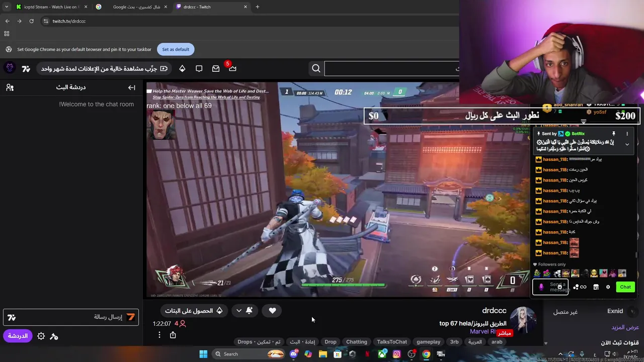Reload the page in Chrome
The height and width of the screenshot is (362, 644).
(31, 21)
